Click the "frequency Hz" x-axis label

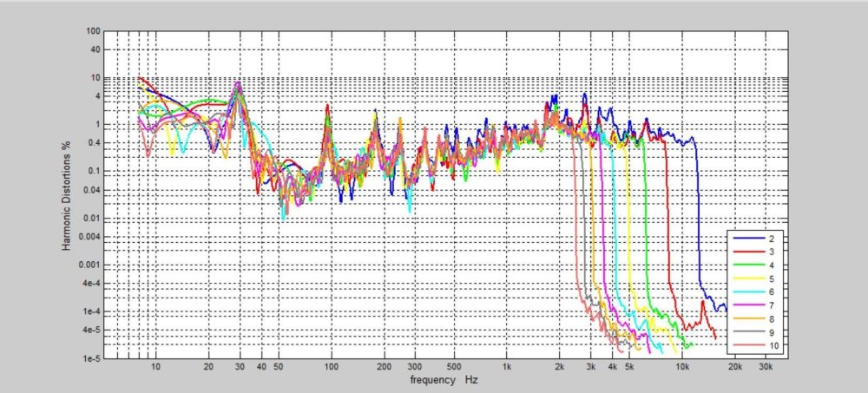444,381
